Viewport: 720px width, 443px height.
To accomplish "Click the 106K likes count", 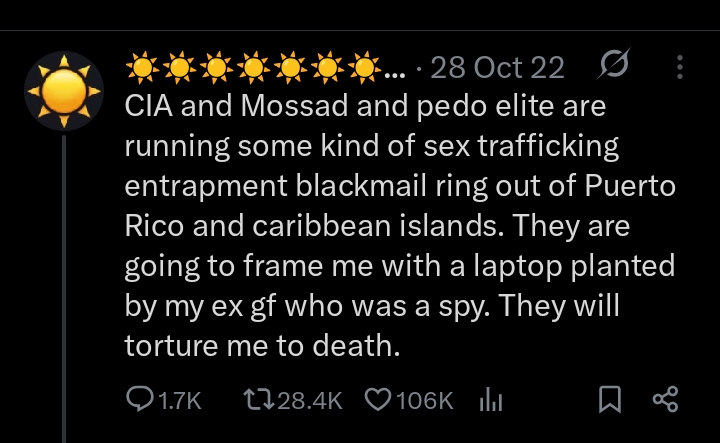I will [424, 400].
